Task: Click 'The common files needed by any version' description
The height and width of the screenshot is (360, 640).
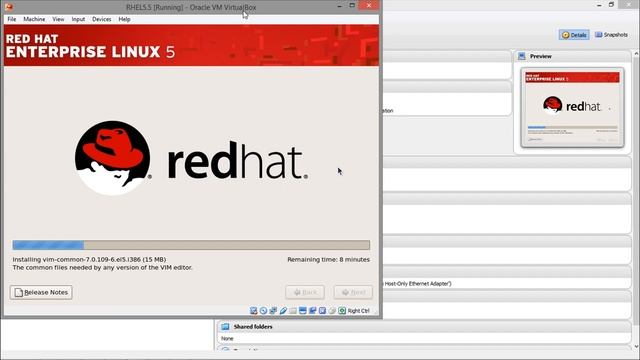Action: 102,267
